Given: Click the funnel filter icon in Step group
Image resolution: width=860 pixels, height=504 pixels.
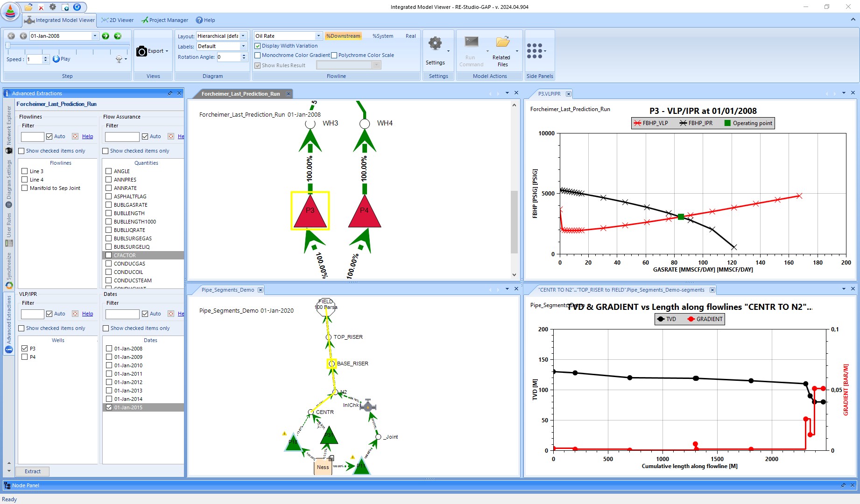Looking at the screenshot, I should click(x=119, y=59).
